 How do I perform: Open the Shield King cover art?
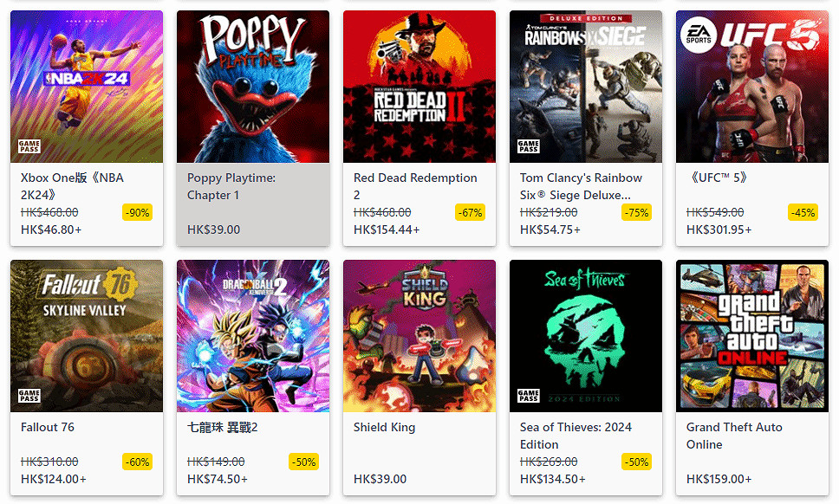[419, 336]
